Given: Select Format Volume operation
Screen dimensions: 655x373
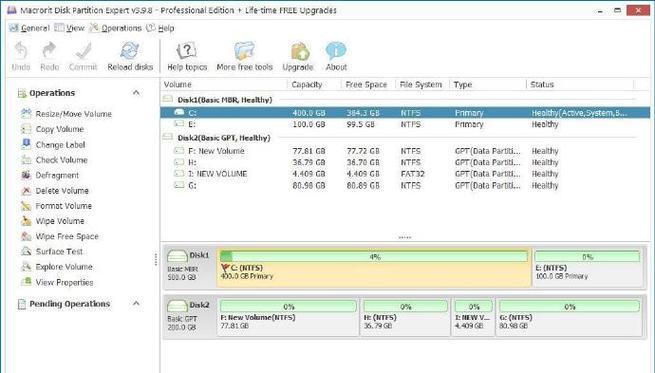Looking at the screenshot, I should 56,206.
